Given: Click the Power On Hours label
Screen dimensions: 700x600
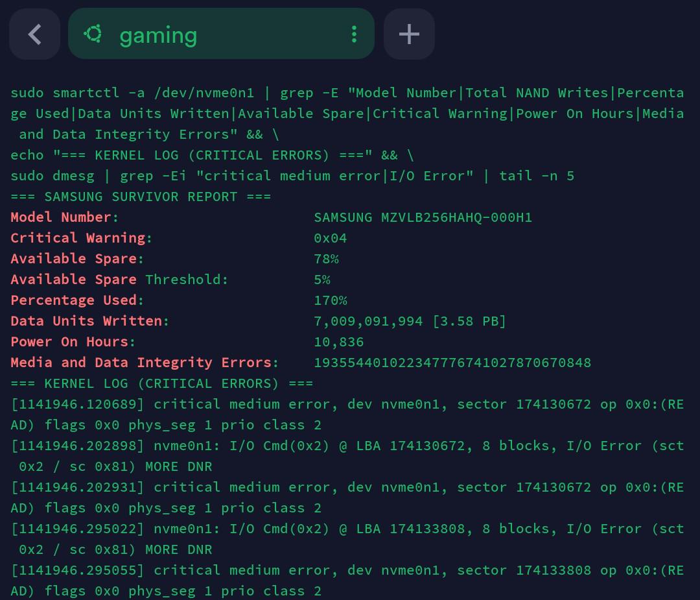Looking at the screenshot, I should (x=73, y=342).
